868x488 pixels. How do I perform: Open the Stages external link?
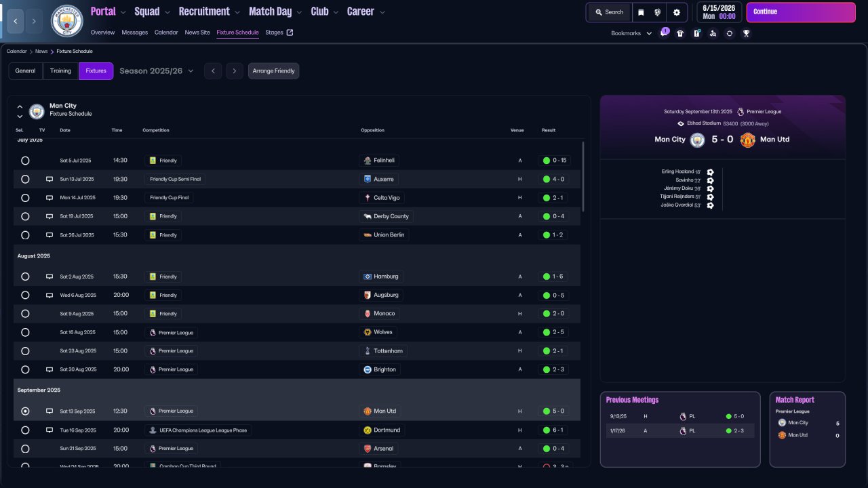click(279, 33)
